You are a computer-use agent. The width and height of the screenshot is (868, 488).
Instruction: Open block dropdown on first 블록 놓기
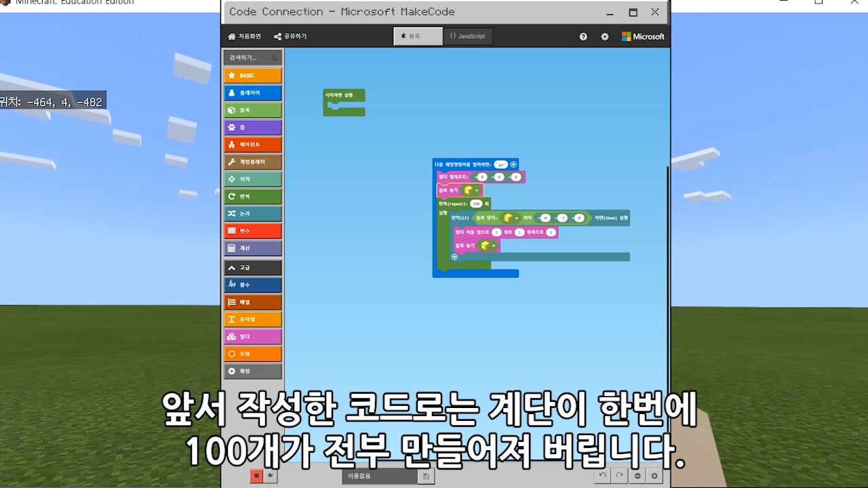click(x=471, y=190)
